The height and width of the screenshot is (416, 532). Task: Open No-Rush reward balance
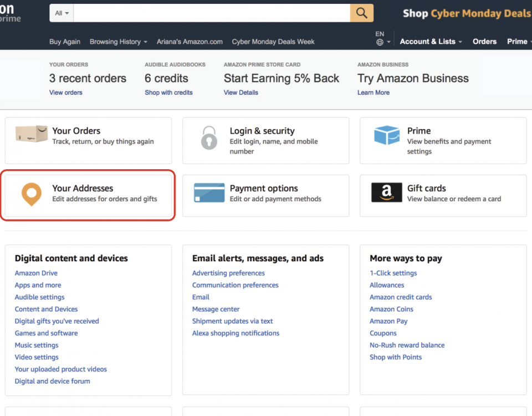click(x=407, y=345)
